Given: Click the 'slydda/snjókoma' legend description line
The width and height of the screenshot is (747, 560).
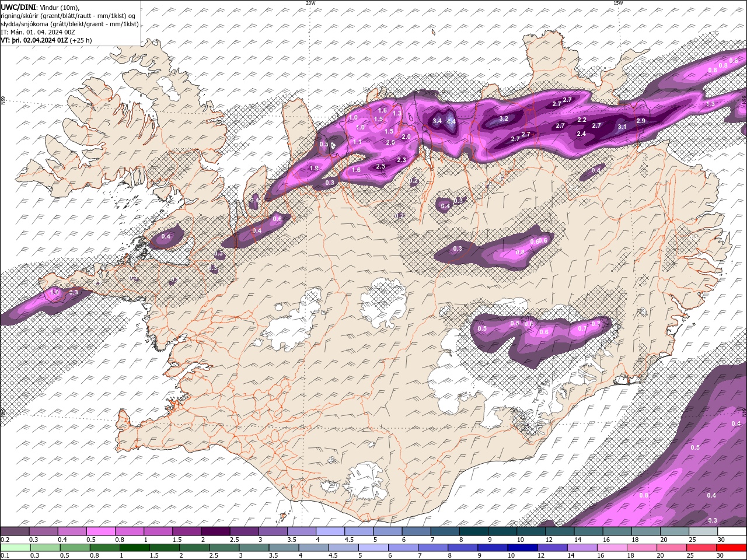Looking at the screenshot, I should 69,24.
